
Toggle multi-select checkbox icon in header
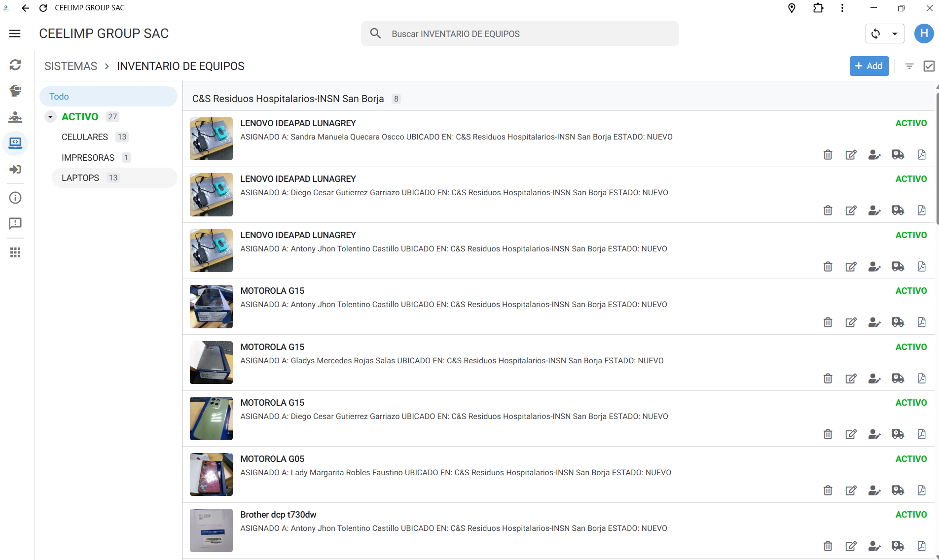[929, 66]
